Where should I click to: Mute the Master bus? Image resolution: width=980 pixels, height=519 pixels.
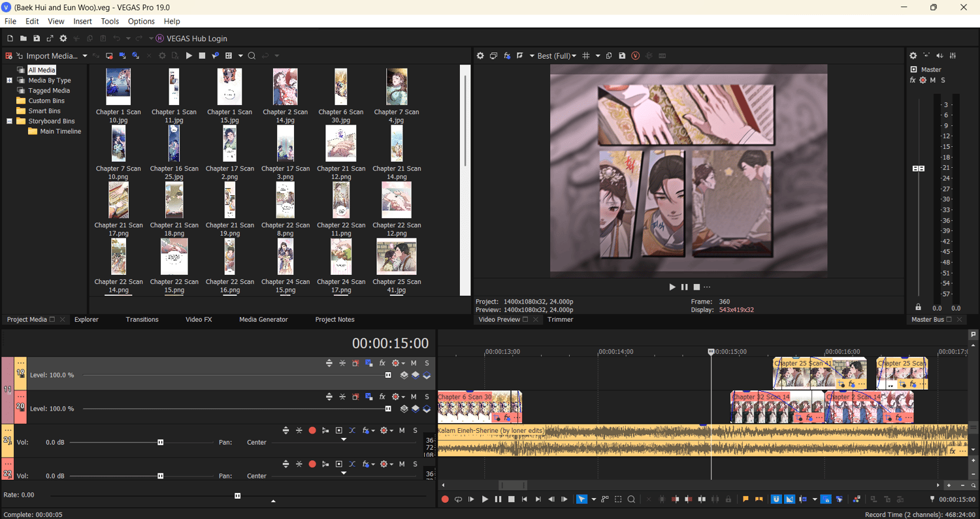point(933,80)
